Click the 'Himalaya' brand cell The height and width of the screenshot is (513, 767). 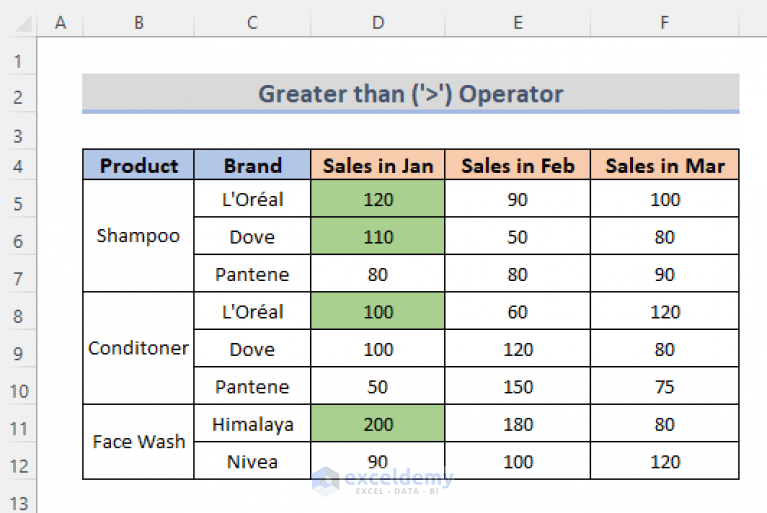click(252, 424)
